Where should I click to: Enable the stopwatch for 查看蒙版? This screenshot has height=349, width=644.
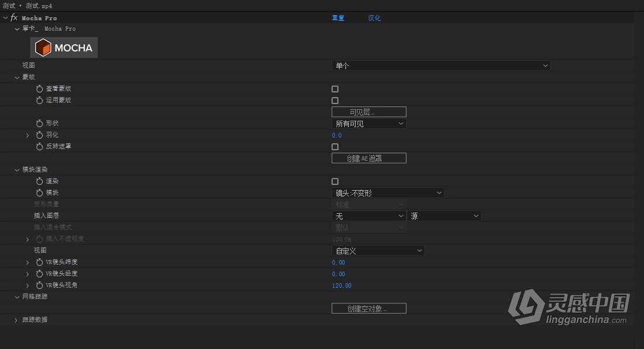(39, 89)
